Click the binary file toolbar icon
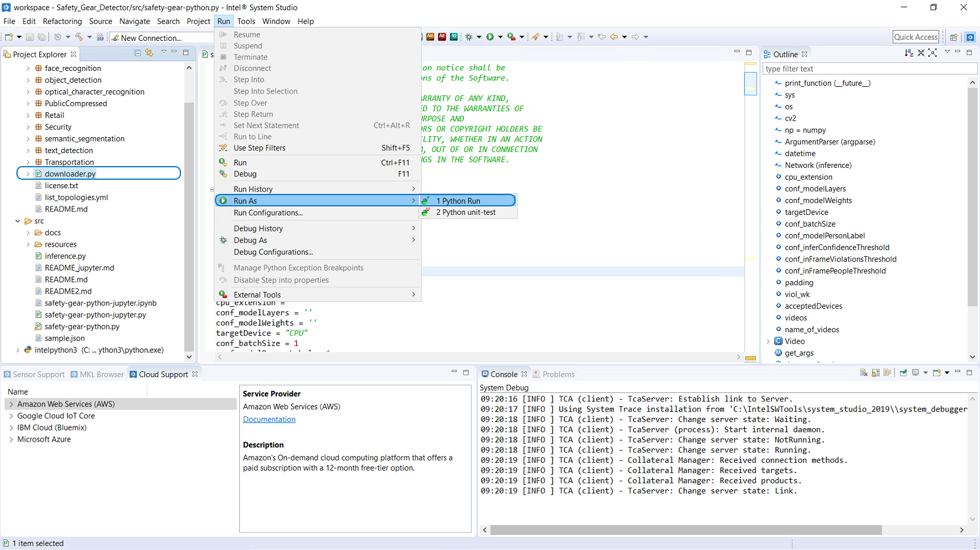Screen dimensions: 980x550 point(100,37)
